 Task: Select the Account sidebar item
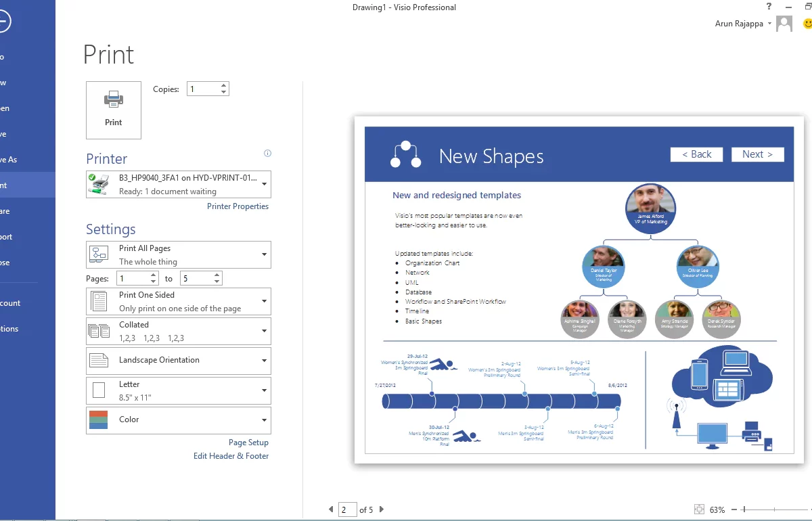[28, 303]
